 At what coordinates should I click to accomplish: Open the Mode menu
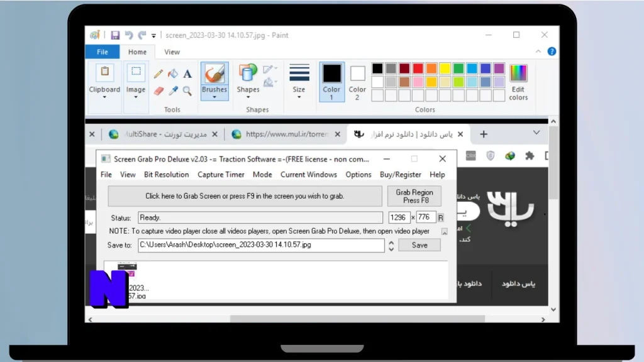point(262,175)
